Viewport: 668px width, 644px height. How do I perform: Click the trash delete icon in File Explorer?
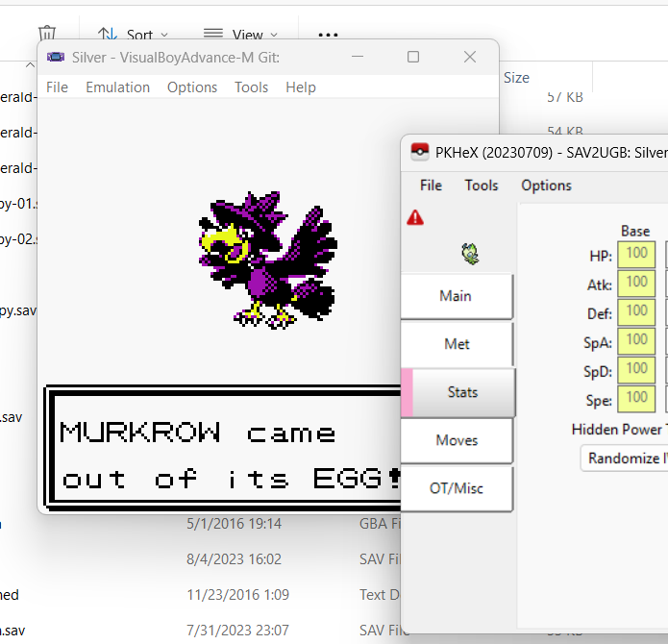tap(47, 33)
